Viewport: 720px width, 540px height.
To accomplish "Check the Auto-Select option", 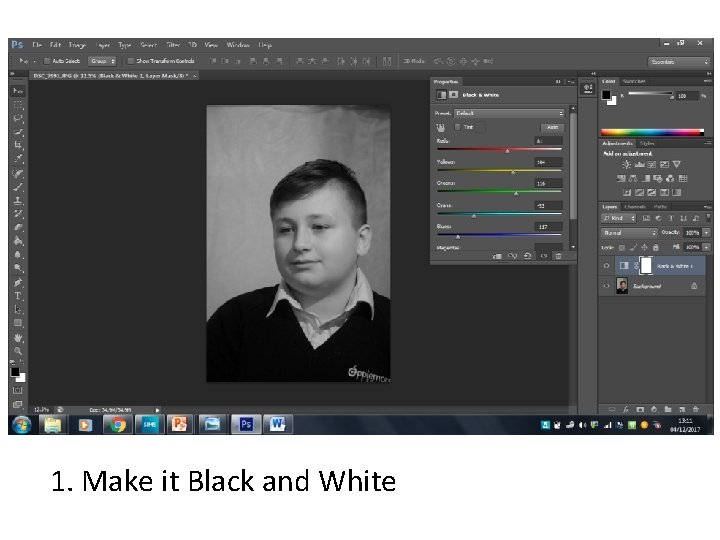I will pos(47,62).
